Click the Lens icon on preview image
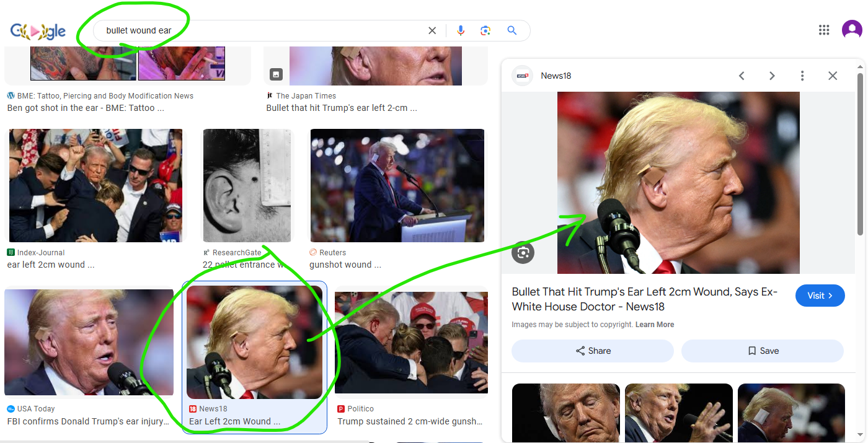Viewport: 868px width, 443px height. (x=523, y=252)
